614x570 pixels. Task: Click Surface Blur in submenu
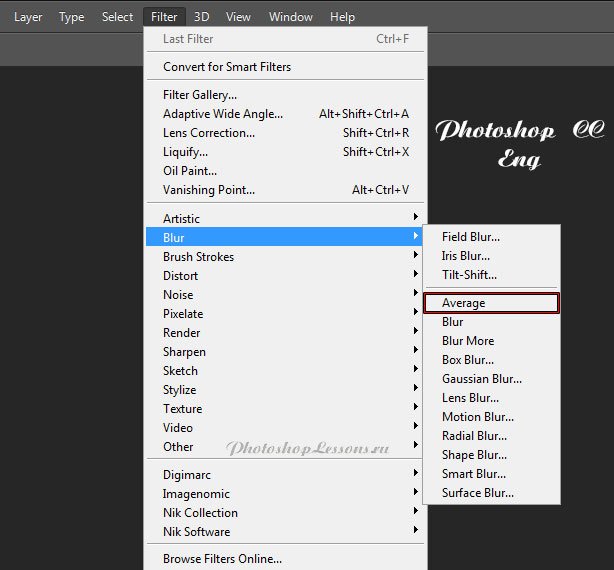[477, 493]
